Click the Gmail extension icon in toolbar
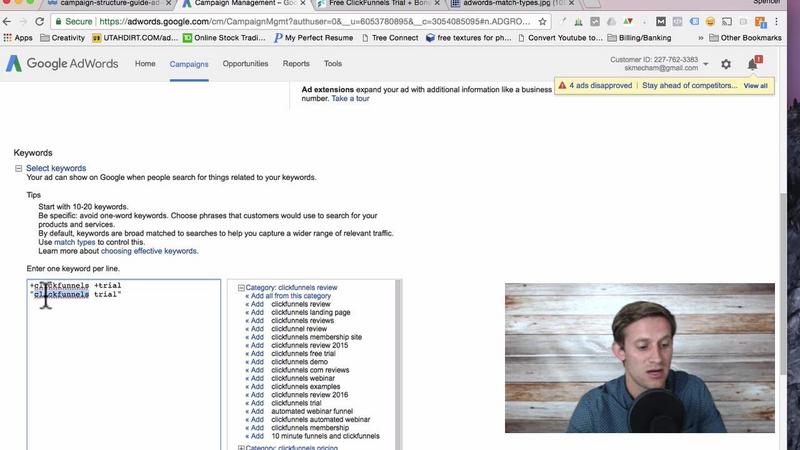The height and width of the screenshot is (450, 800). click(x=661, y=21)
